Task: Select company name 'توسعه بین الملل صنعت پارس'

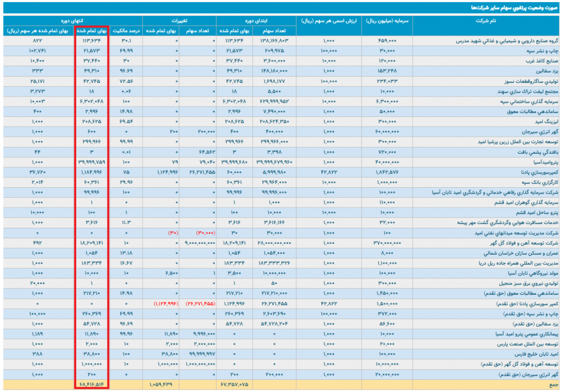Action: tap(527, 344)
